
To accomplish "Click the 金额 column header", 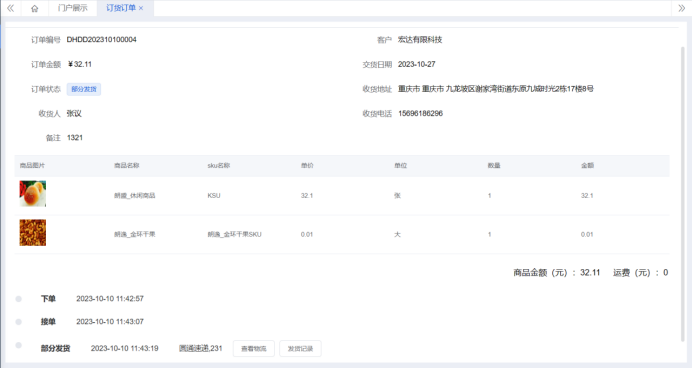I will [x=587, y=166].
